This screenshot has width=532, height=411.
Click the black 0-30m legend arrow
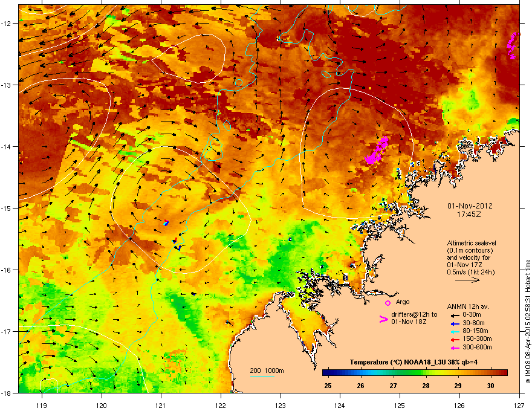(455, 315)
